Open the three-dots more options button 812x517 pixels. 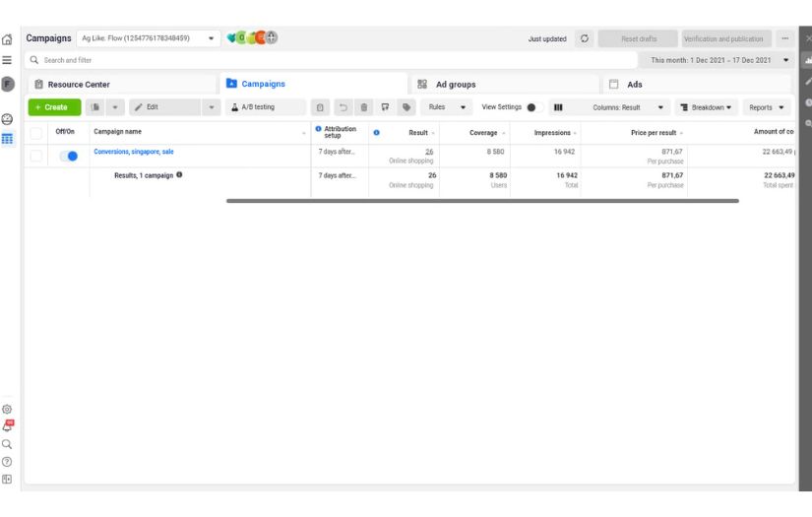(785, 38)
